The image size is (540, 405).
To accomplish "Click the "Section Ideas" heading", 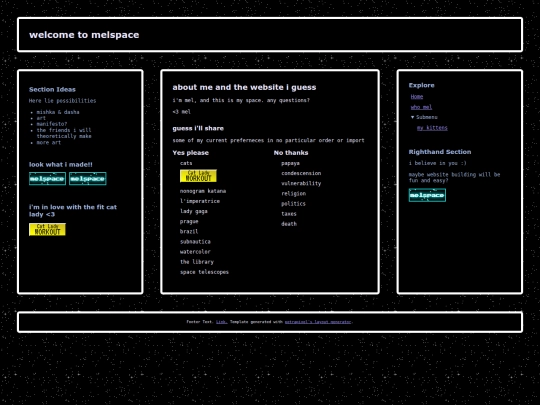I will pos(52,90).
